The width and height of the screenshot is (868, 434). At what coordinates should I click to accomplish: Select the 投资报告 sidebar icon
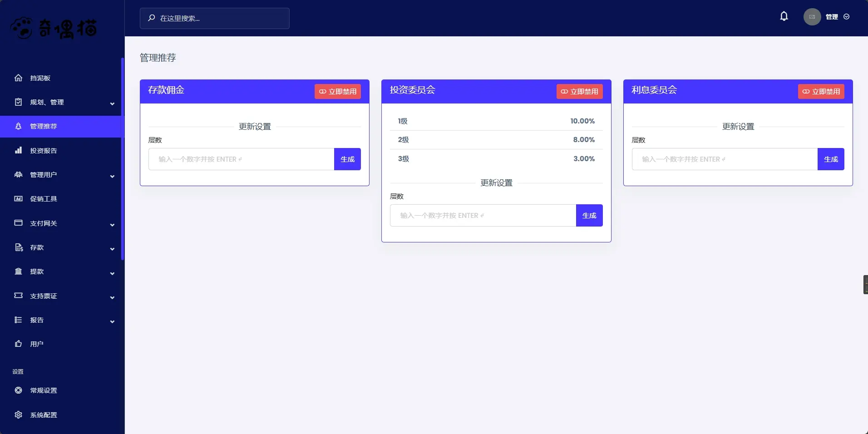pyautogui.click(x=18, y=150)
